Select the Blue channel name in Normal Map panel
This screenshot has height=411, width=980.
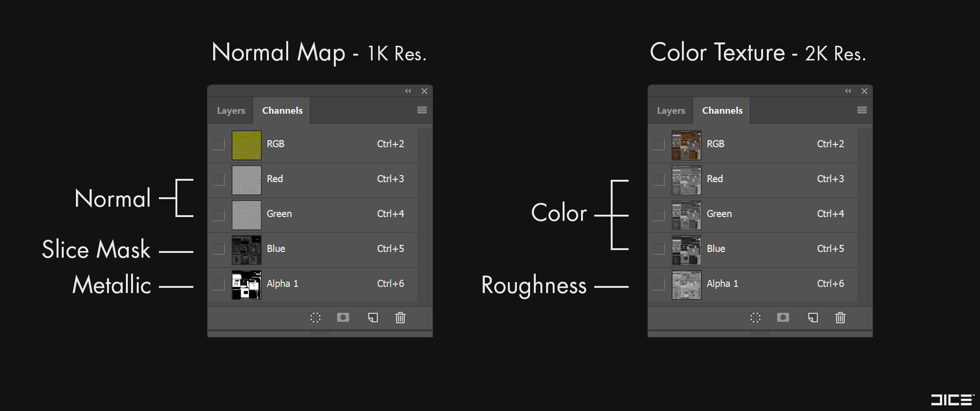[276, 249]
